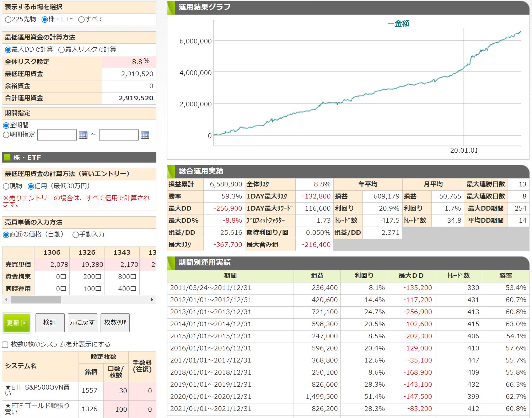
Task: Click the 元に戻す reset button
Action: [82, 323]
